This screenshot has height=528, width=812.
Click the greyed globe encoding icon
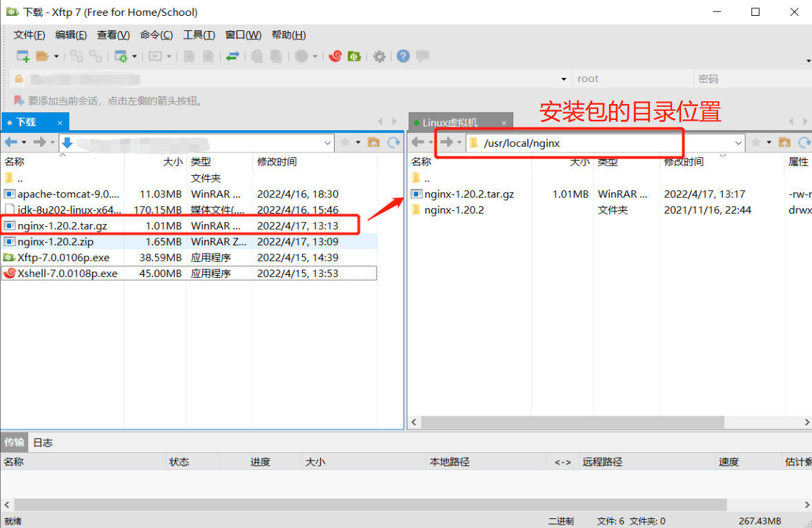[301, 56]
